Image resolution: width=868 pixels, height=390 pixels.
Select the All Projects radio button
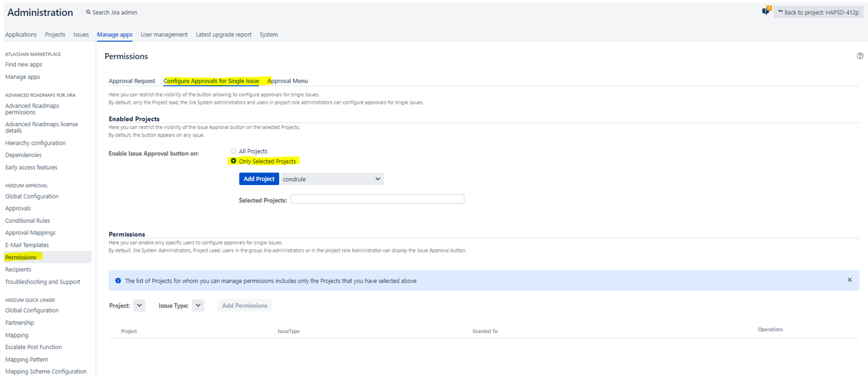(x=234, y=151)
